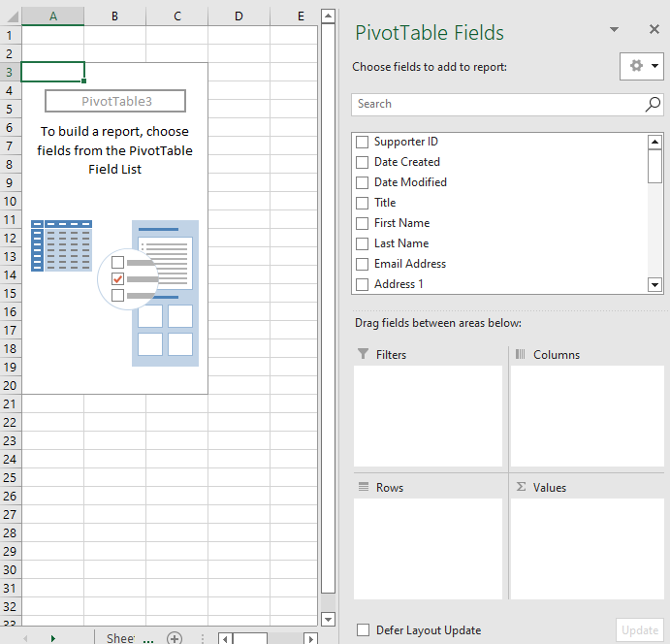
Task: Toggle Defer Layout Update checkbox
Action: tap(363, 630)
